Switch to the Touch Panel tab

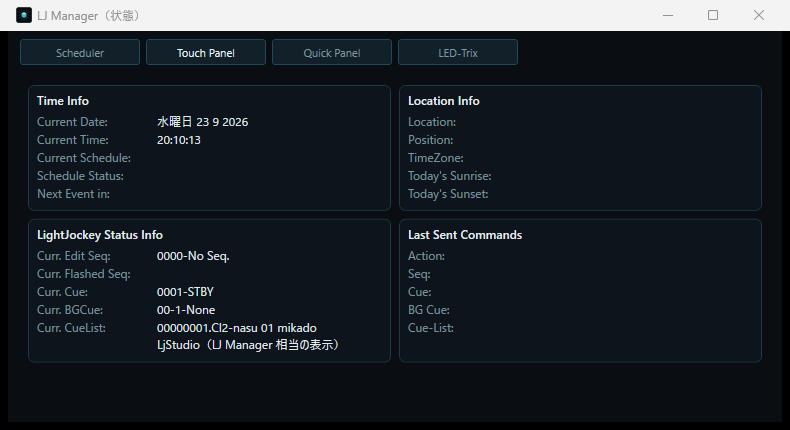[x=206, y=52]
